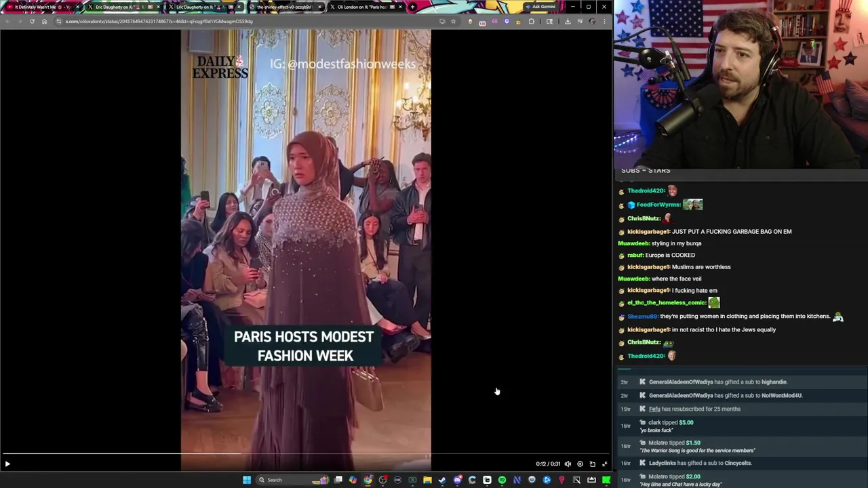868x488 pixels.
Task: Open Steam from taskbar
Action: 441,480
